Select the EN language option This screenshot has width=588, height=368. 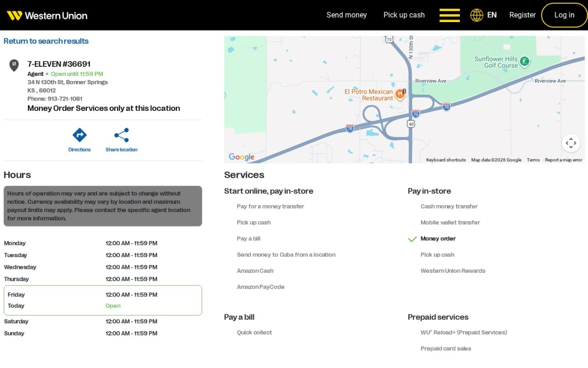(x=492, y=15)
